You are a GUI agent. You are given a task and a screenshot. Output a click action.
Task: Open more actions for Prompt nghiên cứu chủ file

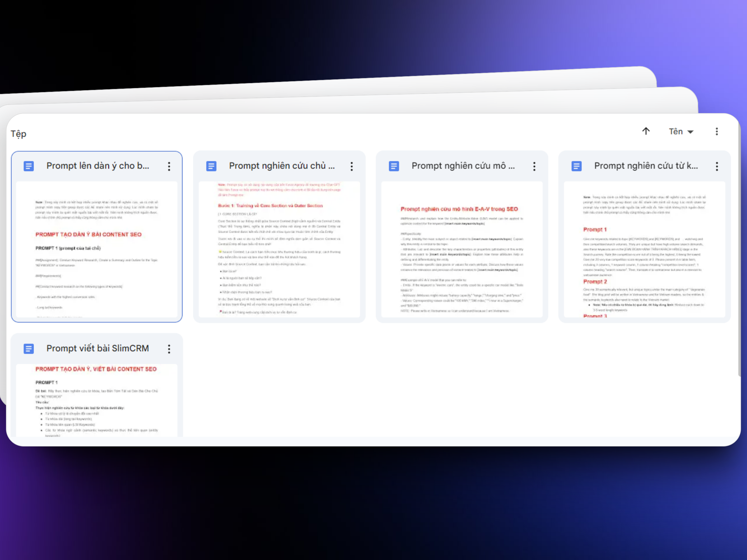click(x=351, y=166)
